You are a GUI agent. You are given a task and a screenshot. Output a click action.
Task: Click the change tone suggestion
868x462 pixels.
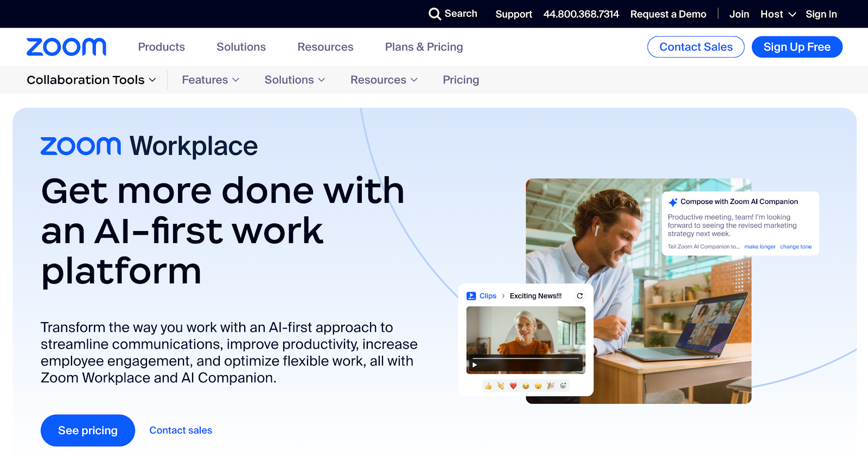click(796, 247)
